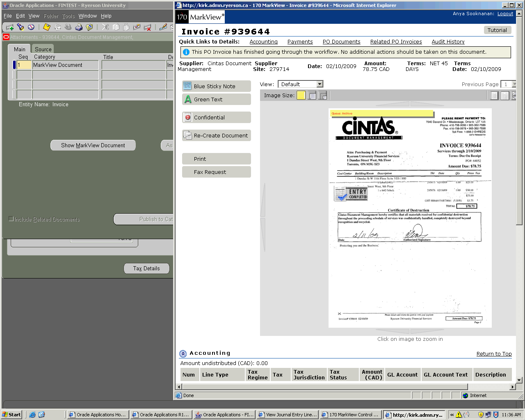Click the Print printer icon in Oracle toolbar

79,27
